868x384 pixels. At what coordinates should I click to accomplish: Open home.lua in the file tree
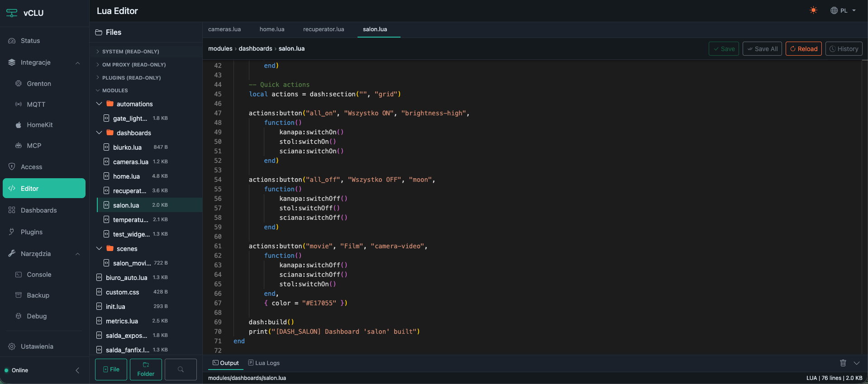tap(149, 176)
